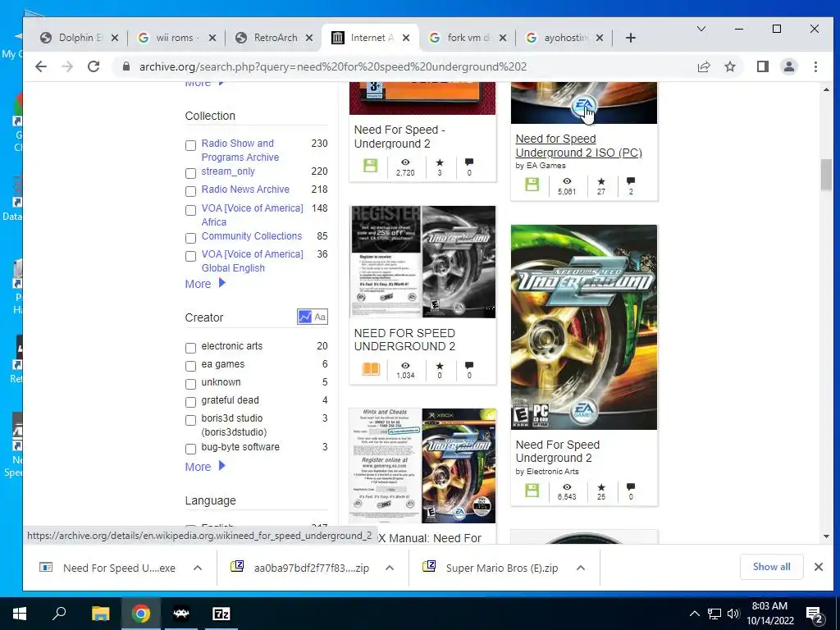Open Need for Speed Underground 2 ISO (PC) link
The width and height of the screenshot is (840, 630).
pyautogui.click(x=578, y=146)
